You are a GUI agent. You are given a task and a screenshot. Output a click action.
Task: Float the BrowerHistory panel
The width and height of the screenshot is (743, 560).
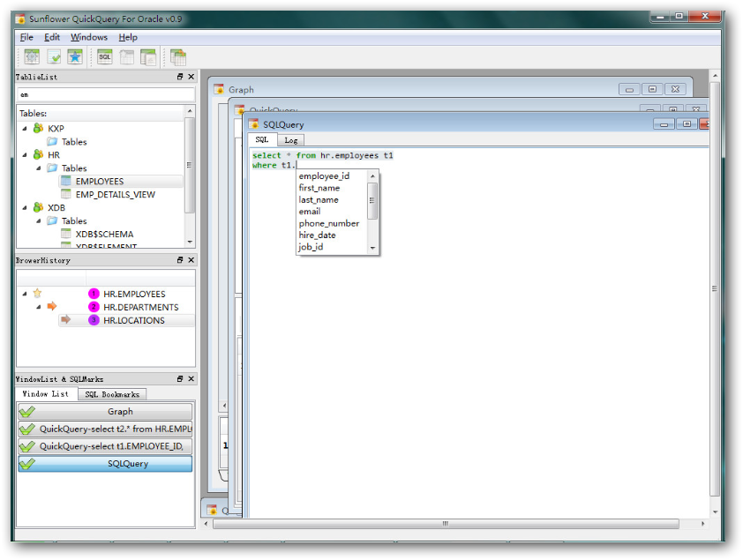point(180,260)
